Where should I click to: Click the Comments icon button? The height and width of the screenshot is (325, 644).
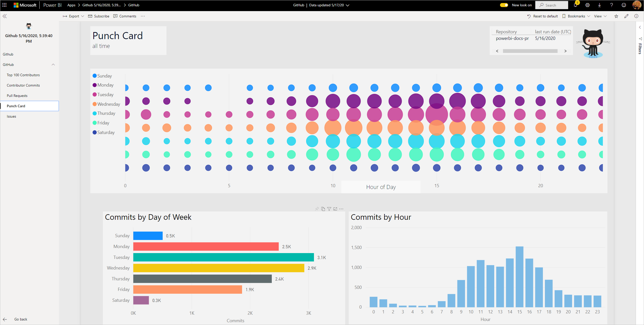point(124,16)
